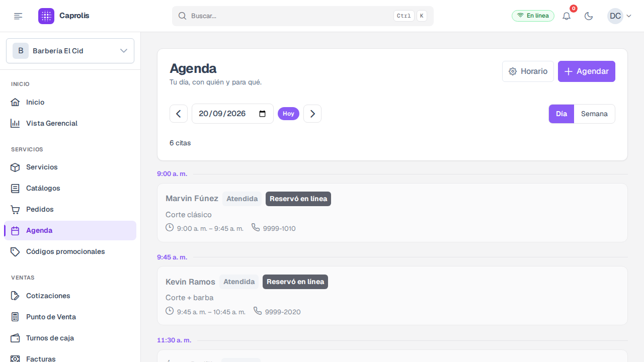Screen dimensions: 644x362
Task: Open the notifications bell
Action: pos(567,16)
